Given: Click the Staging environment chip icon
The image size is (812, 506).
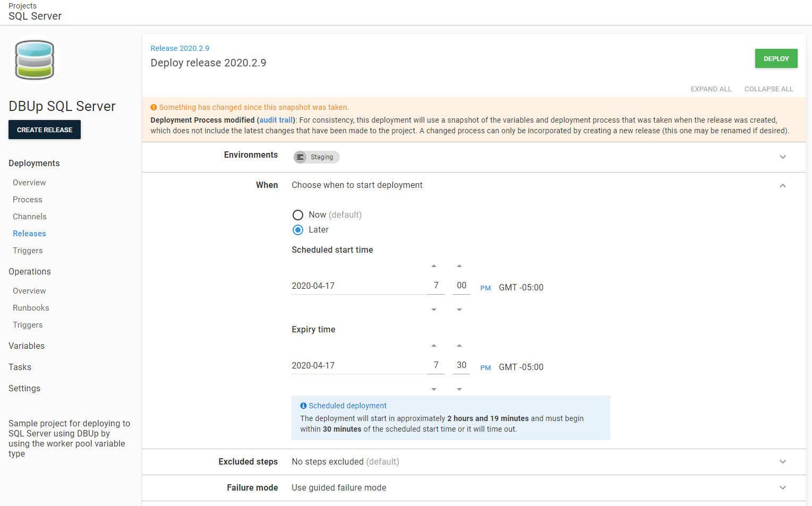Looking at the screenshot, I should [x=301, y=157].
